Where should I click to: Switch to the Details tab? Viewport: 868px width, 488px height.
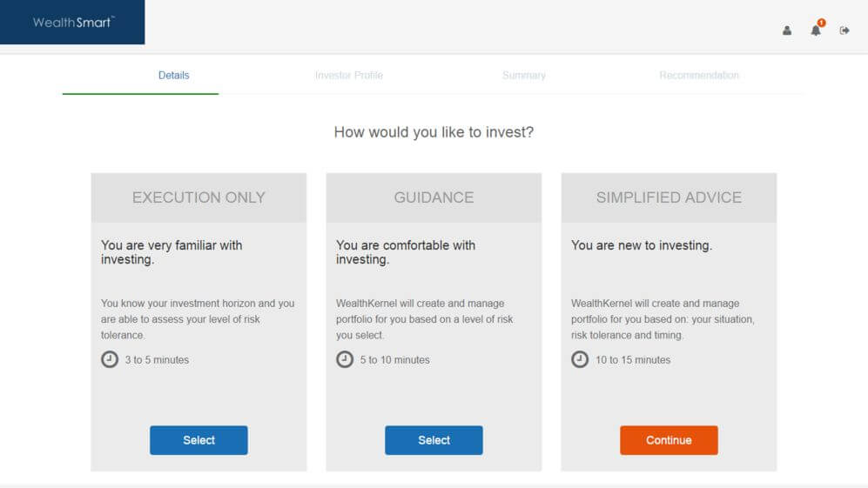(173, 76)
